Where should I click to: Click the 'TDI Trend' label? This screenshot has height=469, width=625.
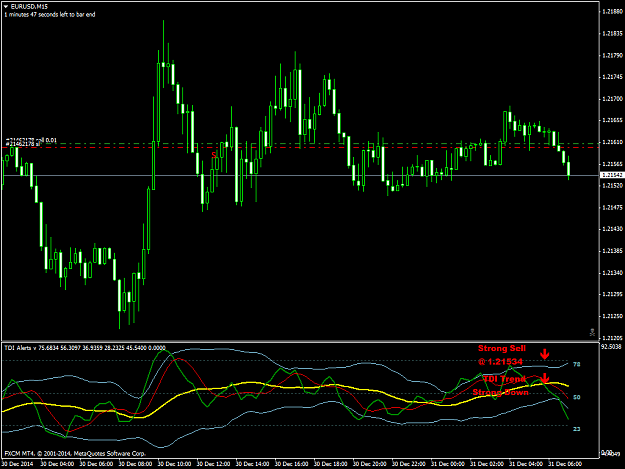coord(504,379)
